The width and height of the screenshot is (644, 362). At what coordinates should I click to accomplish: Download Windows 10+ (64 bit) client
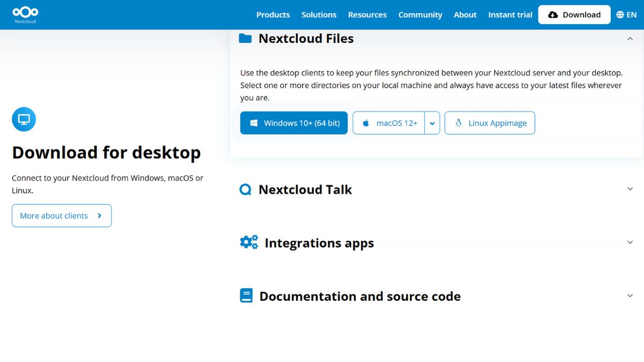pos(294,123)
